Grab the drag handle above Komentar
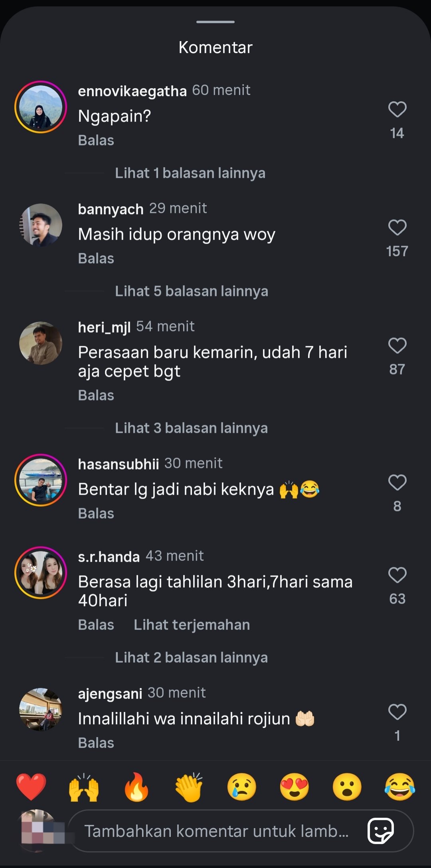 (215, 22)
